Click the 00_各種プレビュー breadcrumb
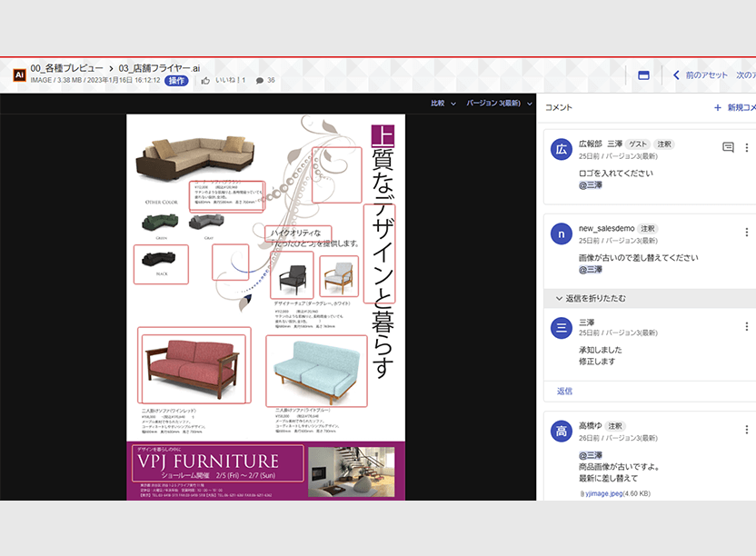This screenshot has height=556, width=756. [66, 68]
